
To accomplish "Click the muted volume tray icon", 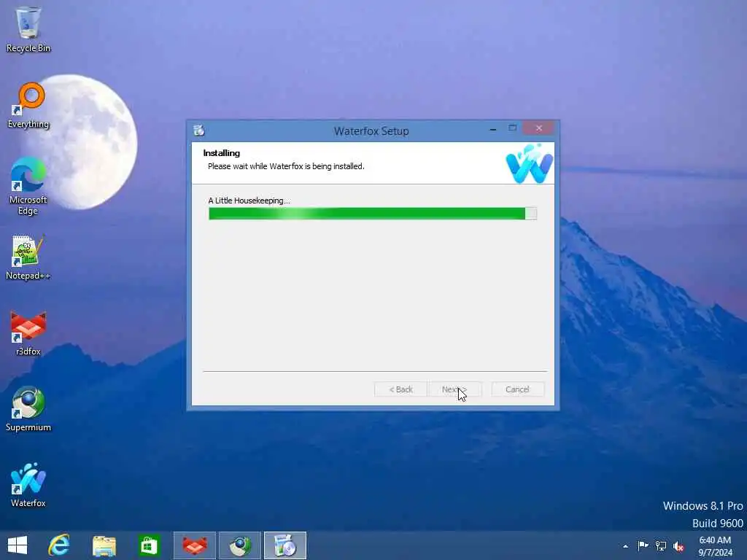I will (x=678, y=546).
